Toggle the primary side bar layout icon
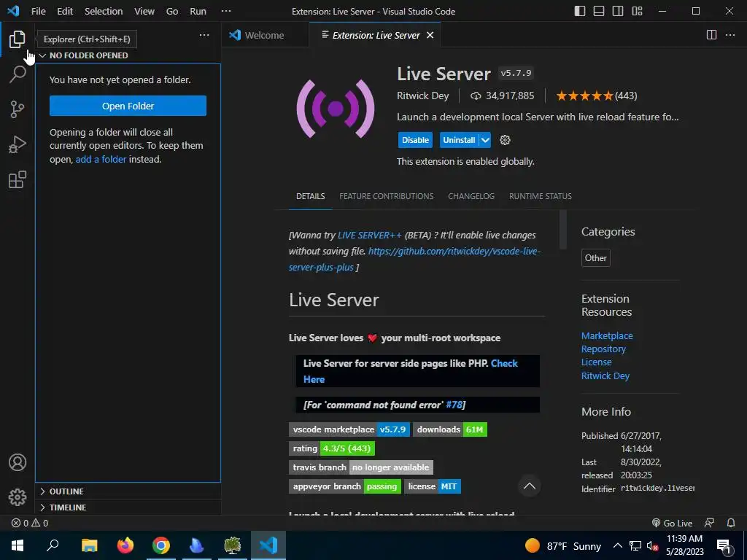This screenshot has width=747, height=560. coord(580,11)
